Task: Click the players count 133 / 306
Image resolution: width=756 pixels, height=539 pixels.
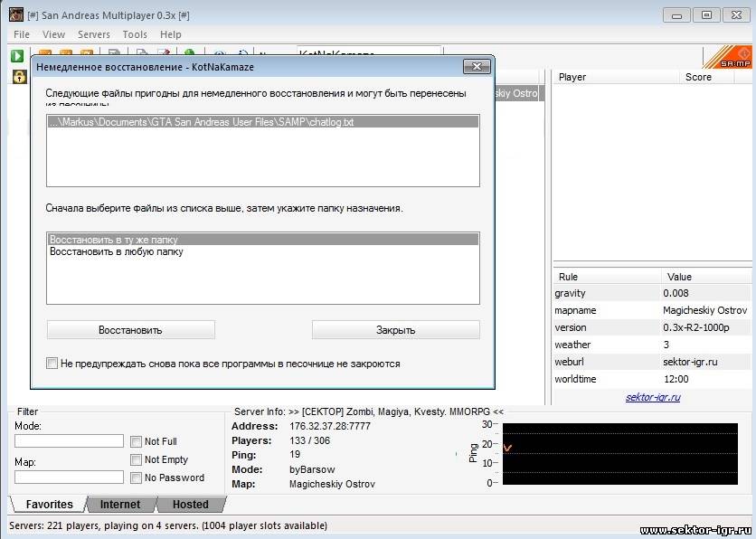Action: click(309, 440)
